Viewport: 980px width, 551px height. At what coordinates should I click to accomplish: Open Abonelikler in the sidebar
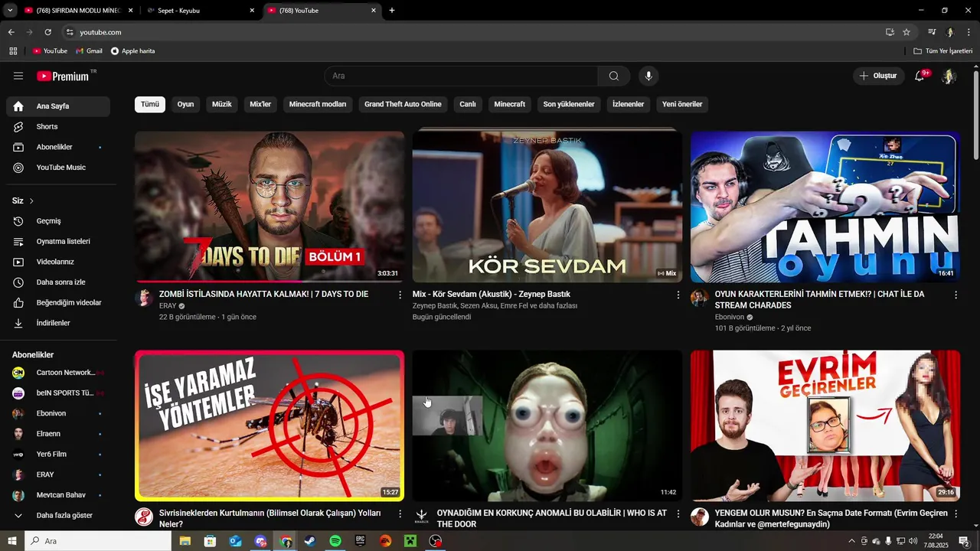pos(58,147)
